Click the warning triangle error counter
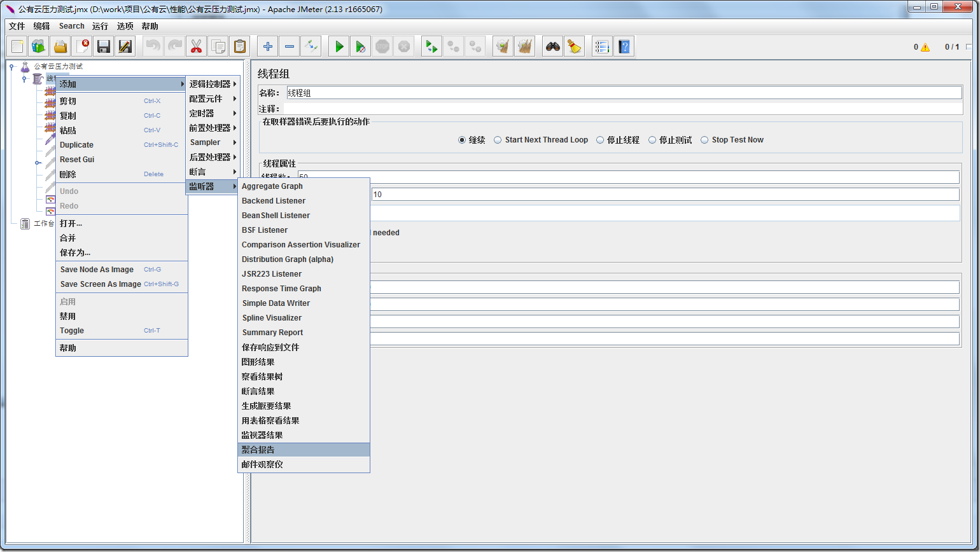The height and width of the screenshot is (552, 980). coord(925,47)
